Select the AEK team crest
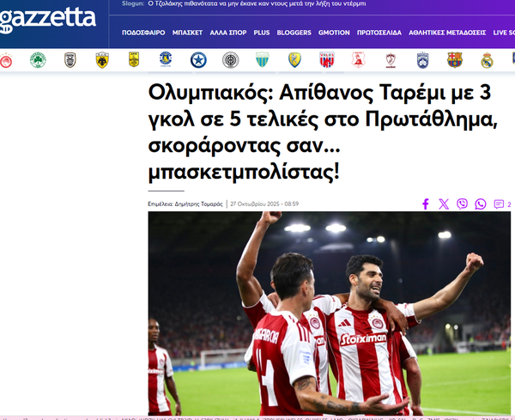The height and width of the screenshot is (420, 515). [102, 60]
